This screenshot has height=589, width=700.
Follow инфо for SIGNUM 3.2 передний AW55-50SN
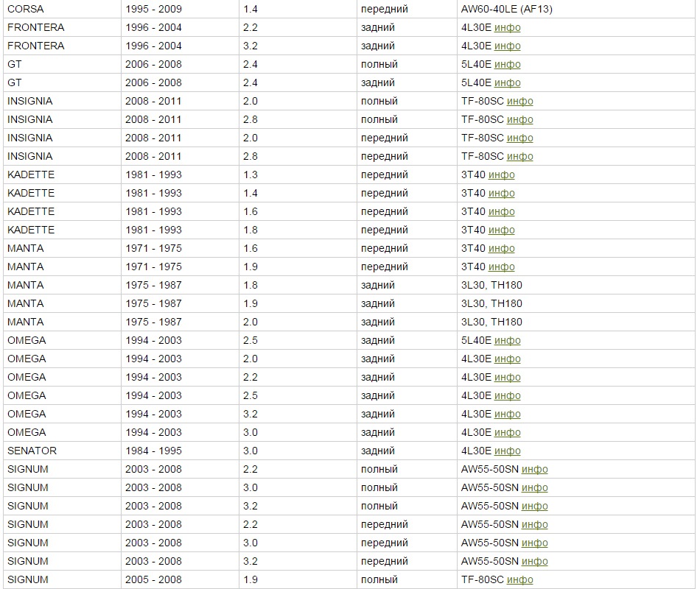pos(534,561)
